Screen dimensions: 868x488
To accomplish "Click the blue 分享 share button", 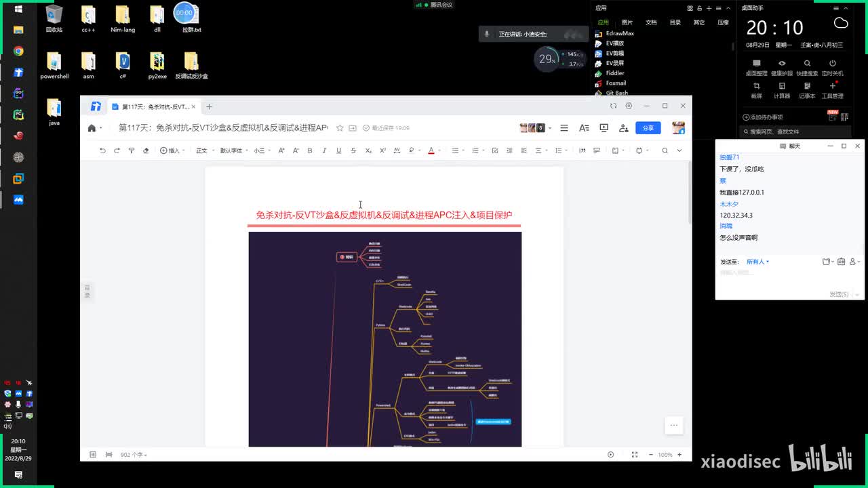I will (x=648, y=128).
